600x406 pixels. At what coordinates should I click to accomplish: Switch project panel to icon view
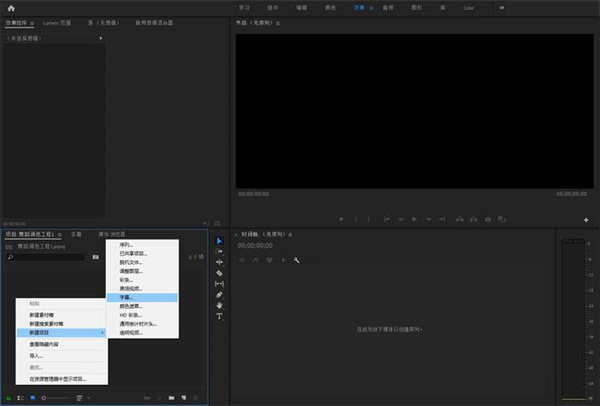(x=32, y=397)
